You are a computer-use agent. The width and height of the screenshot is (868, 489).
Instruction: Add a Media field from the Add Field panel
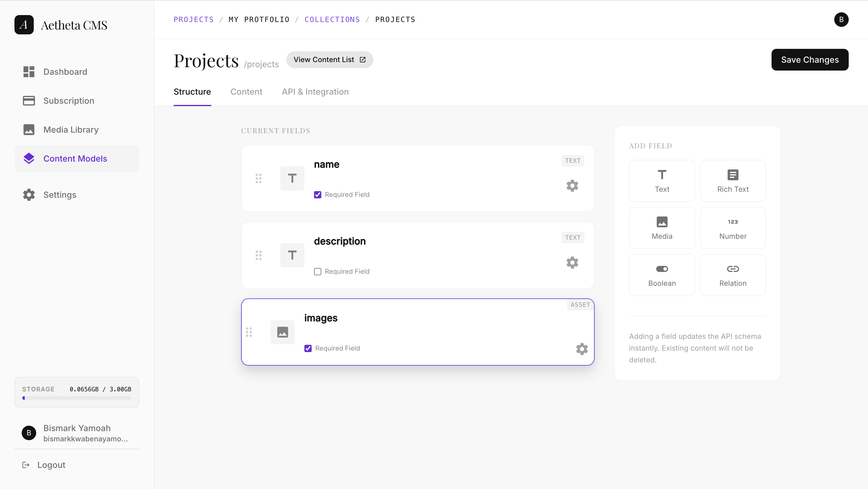pos(662,228)
